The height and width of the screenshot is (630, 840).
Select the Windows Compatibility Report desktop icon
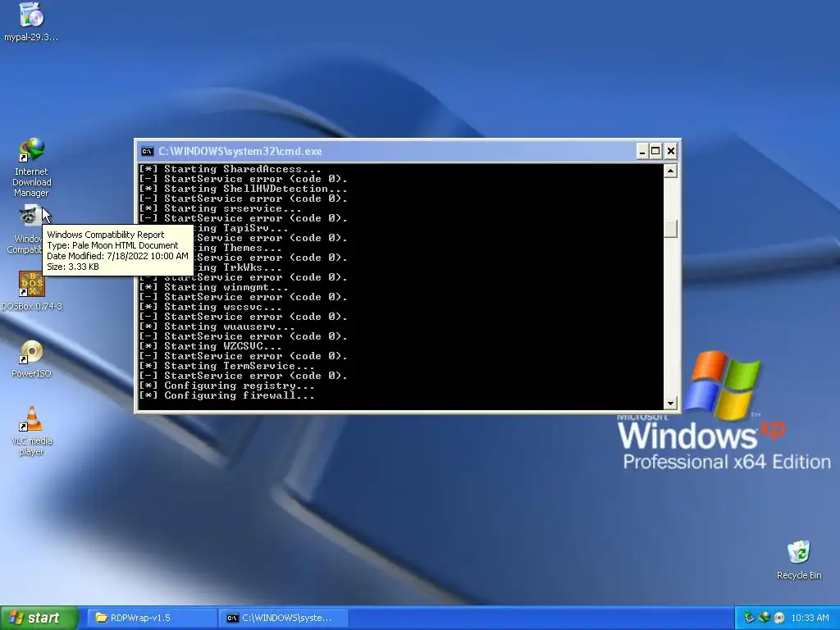(30, 217)
